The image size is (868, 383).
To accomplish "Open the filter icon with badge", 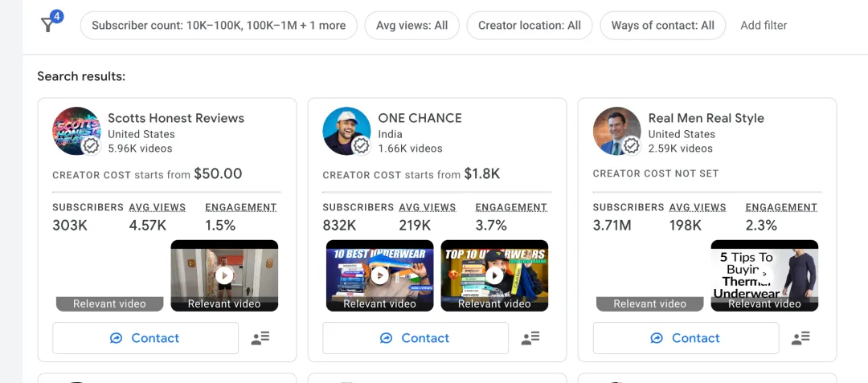I will [x=50, y=24].
